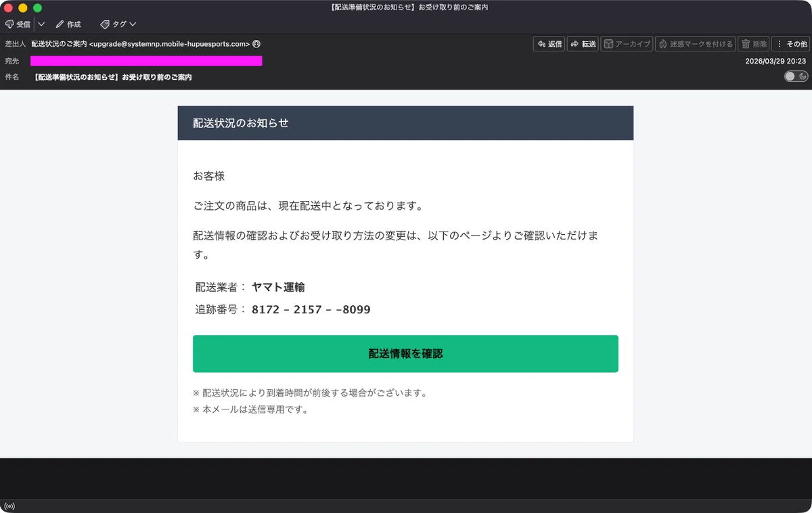The height and width of the screenshot is (513, 812).
Task: Select the carrier name ヤマト運輸
Action: (x=278, y=287)
